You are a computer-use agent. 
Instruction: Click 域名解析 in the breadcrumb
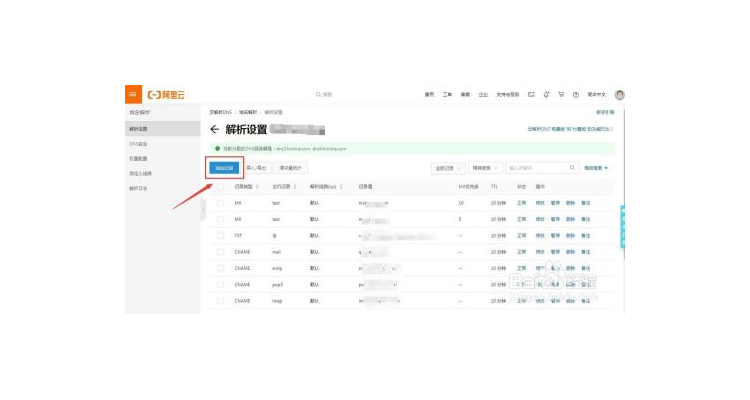point(248,112)
